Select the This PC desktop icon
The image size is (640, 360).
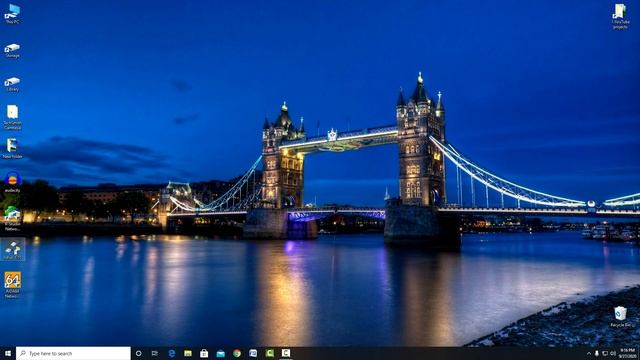point(12,14)
